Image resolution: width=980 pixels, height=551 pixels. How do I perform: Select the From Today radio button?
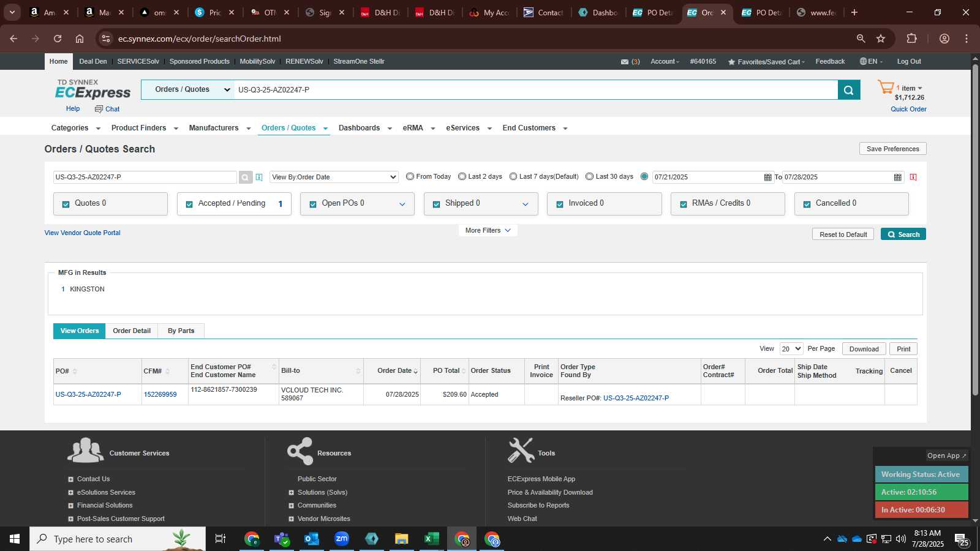coord(410,176)
